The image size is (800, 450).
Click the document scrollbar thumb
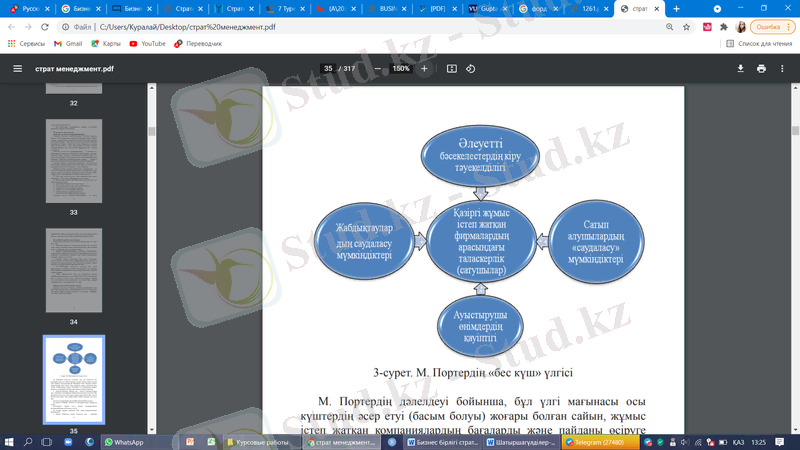pyautogui.click(x=795, y=131)
